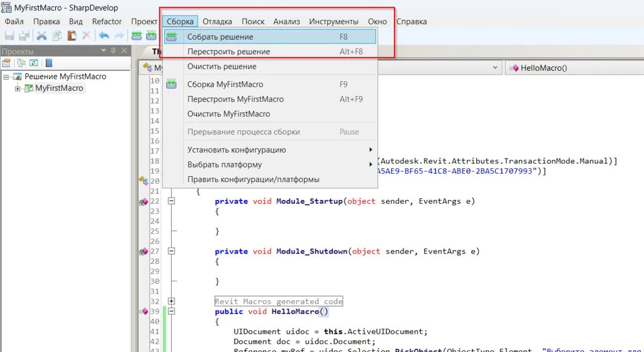This screenshot has width=644, height=352.
Task: Select the MyFirstMacro project tree row
Action: [x=59, y=88]
